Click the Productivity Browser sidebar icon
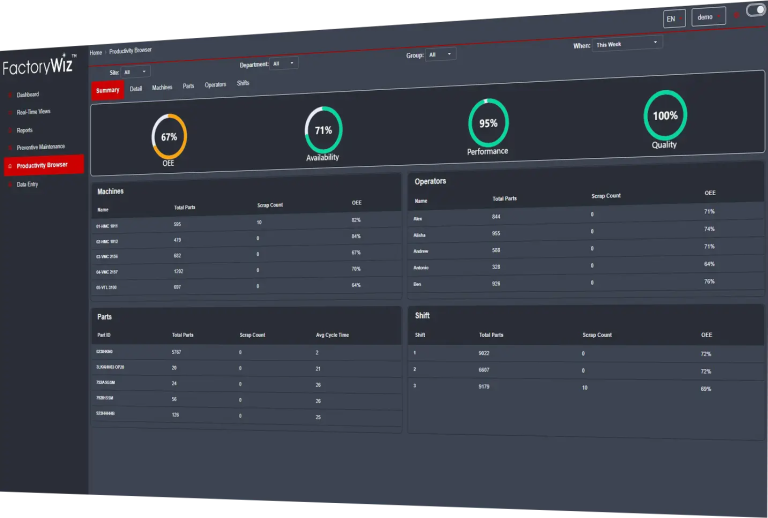The image size is (768, 518). click(10, 166)
